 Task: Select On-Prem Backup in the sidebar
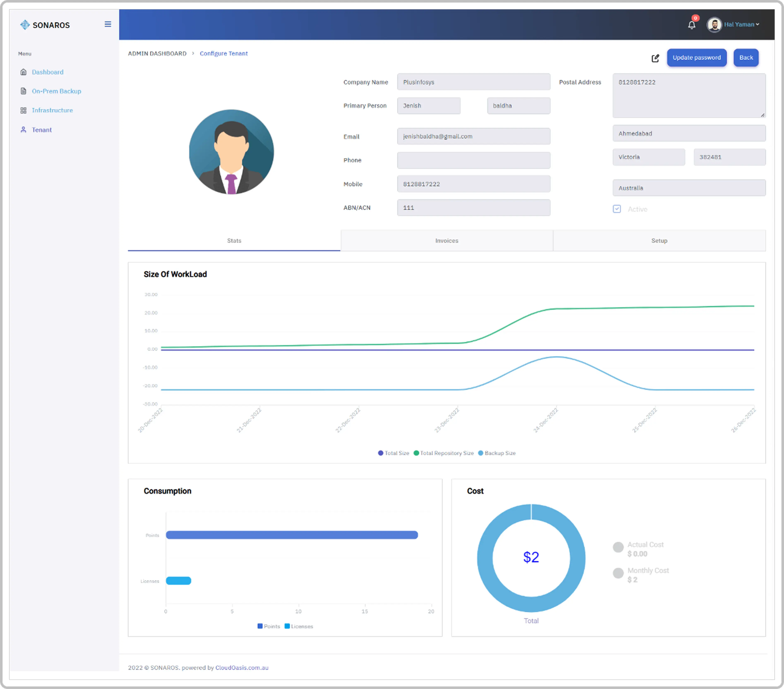tap(56, 91)
